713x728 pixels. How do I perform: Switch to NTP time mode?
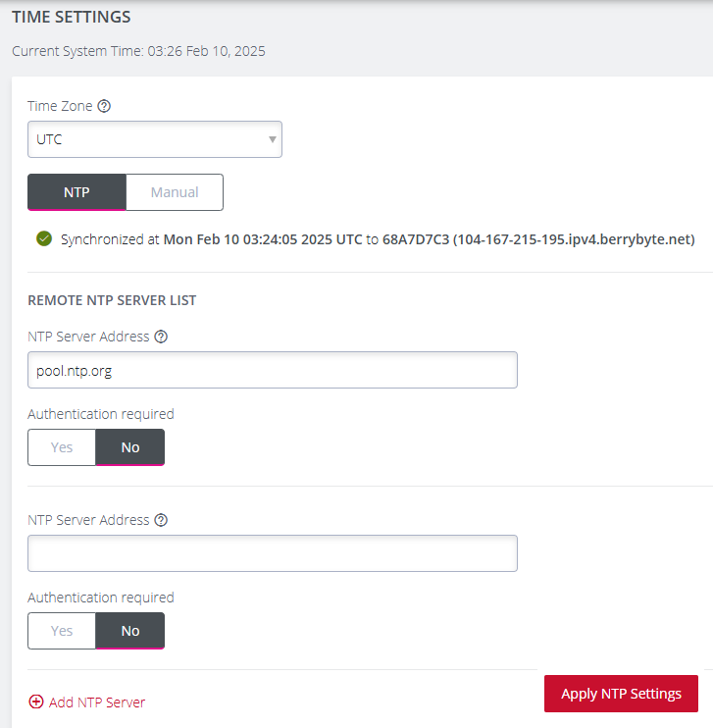76,192
